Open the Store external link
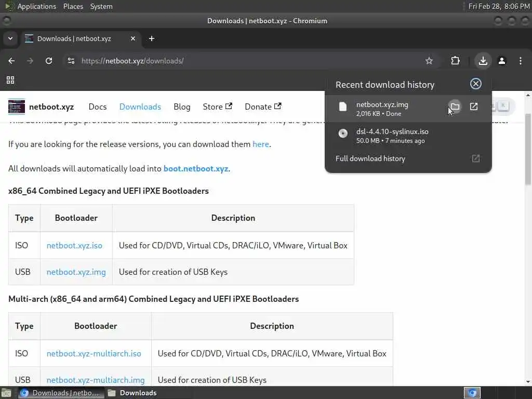 coord(218,107)
